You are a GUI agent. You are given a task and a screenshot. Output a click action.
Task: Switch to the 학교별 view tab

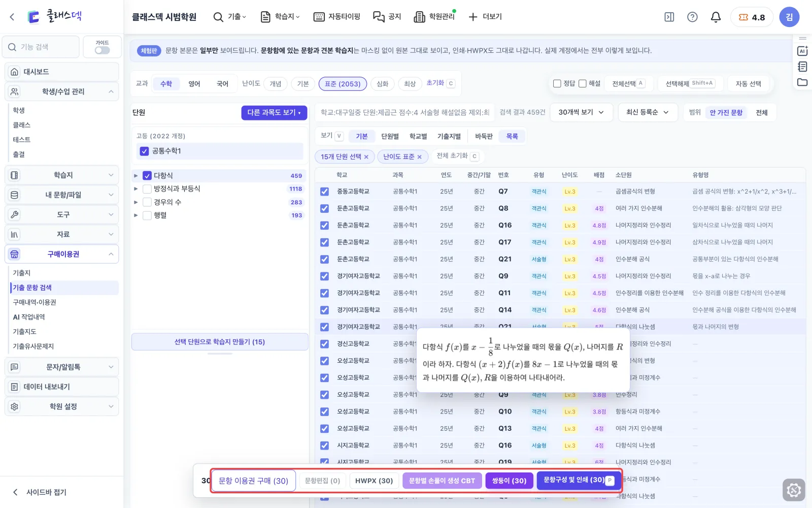click(418, 136)
